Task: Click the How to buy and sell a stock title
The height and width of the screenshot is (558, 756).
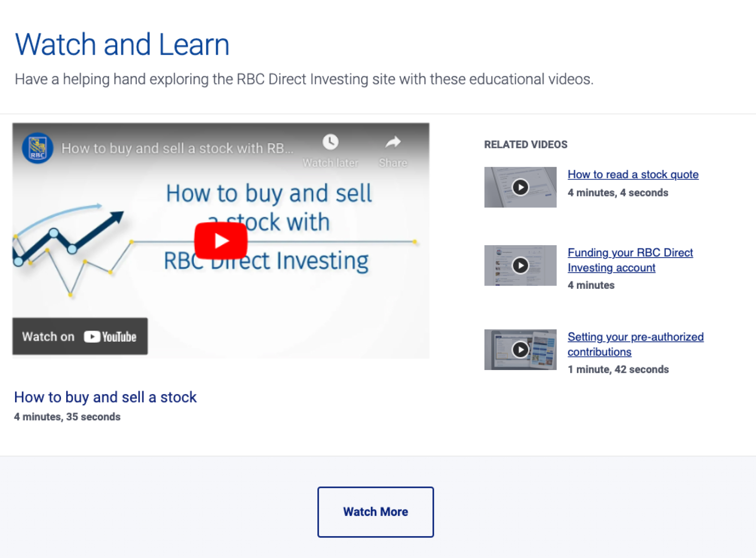Action: coord(105,397)
